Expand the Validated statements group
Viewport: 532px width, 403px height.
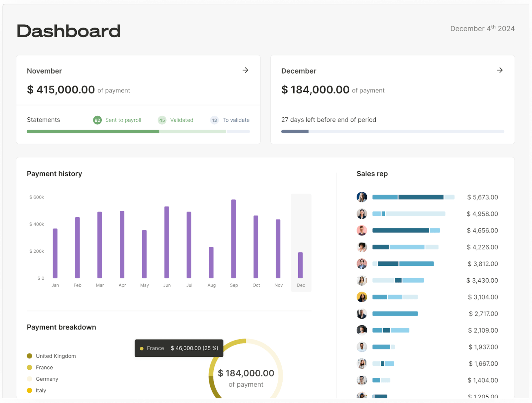(x=176, y=120)
